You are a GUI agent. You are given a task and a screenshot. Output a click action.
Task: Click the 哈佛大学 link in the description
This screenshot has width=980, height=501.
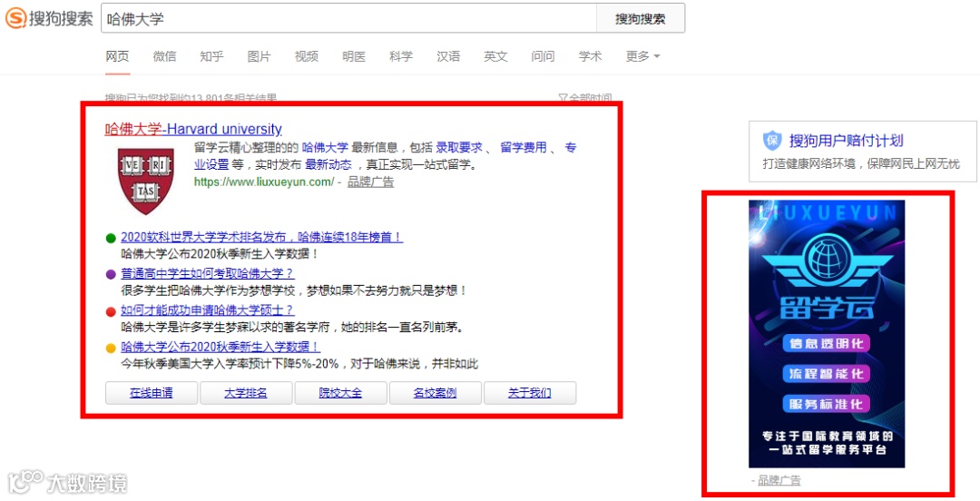[x=325, y=148]
